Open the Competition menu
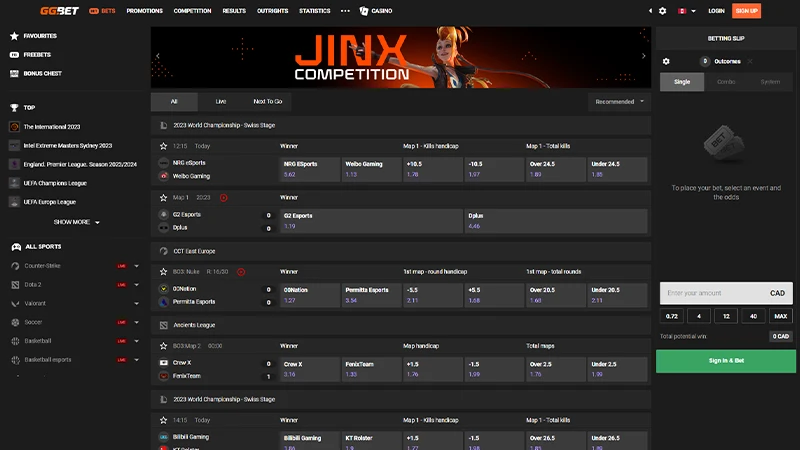 [x=192, y=11]
